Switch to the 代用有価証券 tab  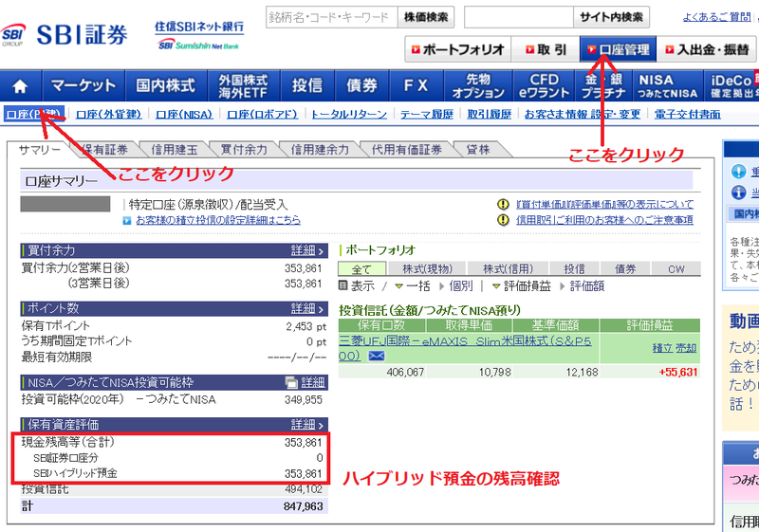coord(407,150)
